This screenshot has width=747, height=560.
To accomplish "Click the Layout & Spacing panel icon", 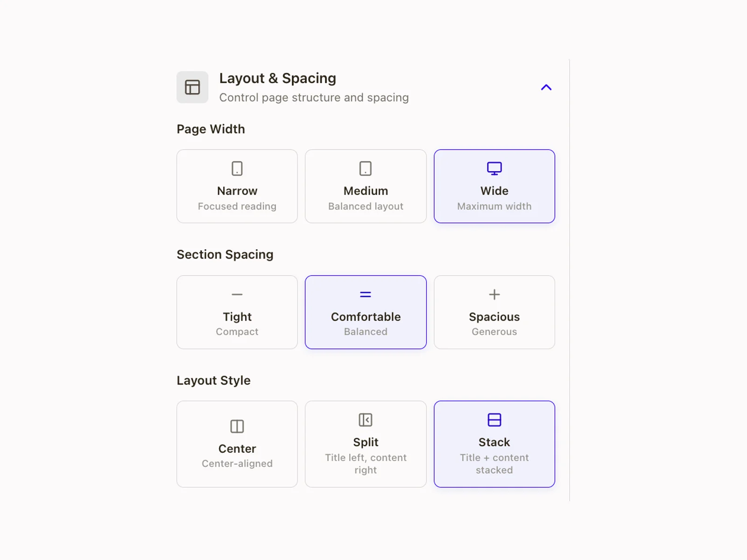I will tap(192, 87).
